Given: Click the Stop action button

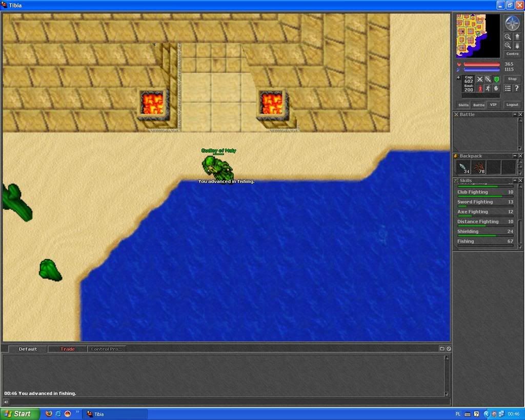Looking at the screenshot, I should click(x=512, y=79).
